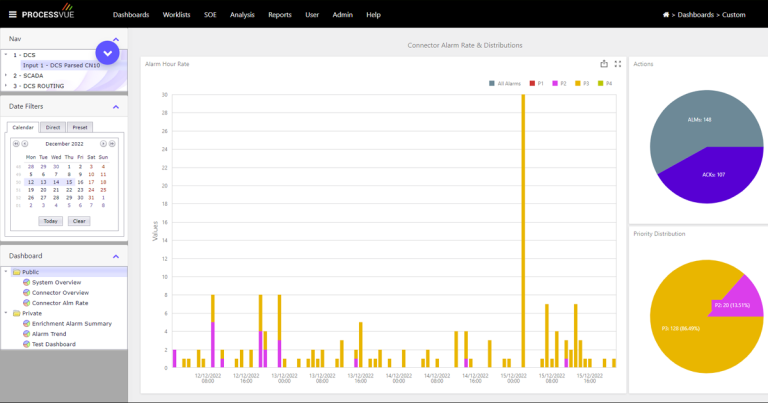Open the Connector Alm Rate dashboard
Viewport: 768px width, 403px height.
pyautogui.click(x=60, y=303)
